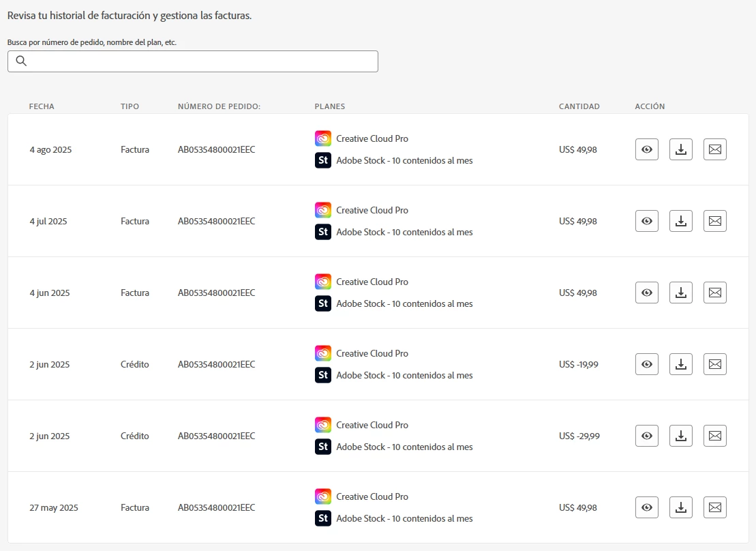The height and width of the screenshot is (551, 756).
Task: Select the date cell '4 jul 2025'
Action: tap(48, 221)
